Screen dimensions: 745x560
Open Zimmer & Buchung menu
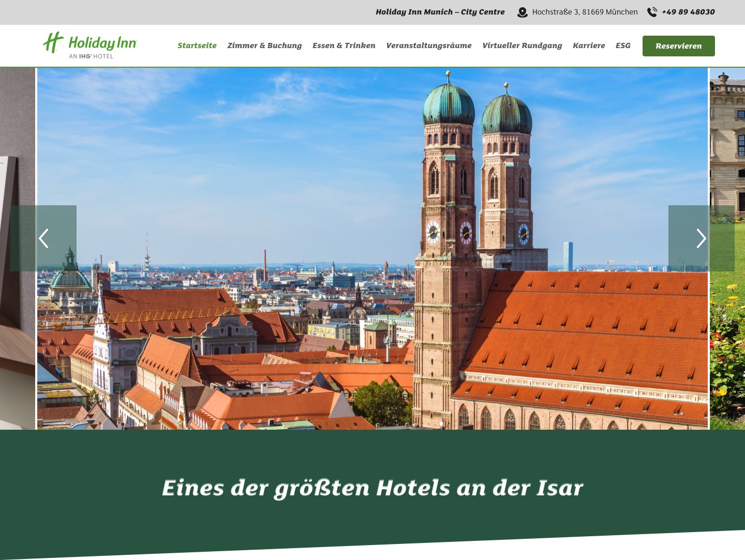pos(264,46)
